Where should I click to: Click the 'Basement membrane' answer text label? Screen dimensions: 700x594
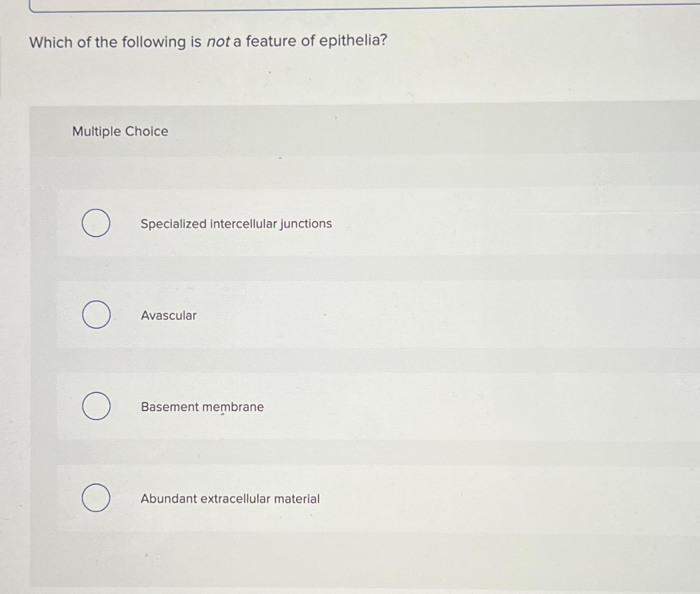202,407
